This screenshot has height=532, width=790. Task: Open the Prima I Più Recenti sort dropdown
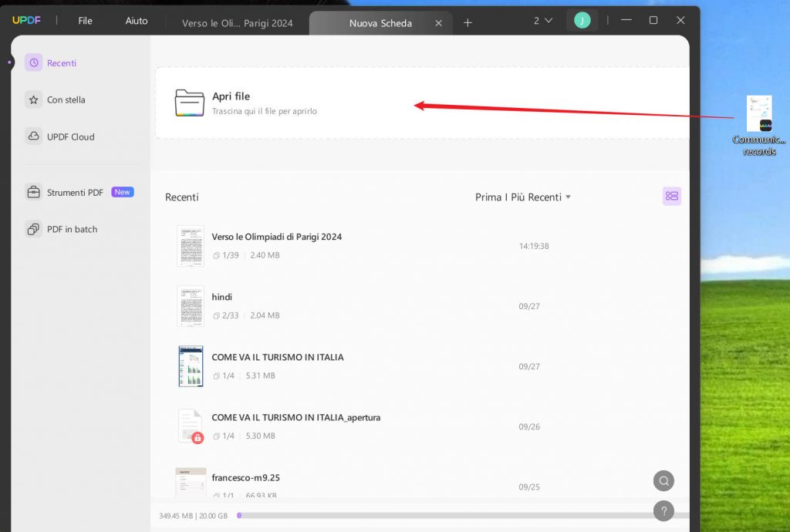click(523, 197)
